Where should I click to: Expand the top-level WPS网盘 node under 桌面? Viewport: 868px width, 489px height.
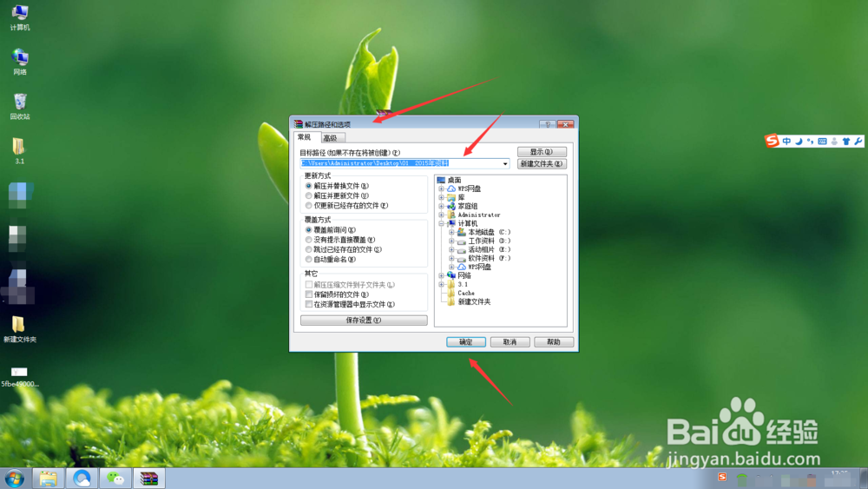(x=441, y=188)
